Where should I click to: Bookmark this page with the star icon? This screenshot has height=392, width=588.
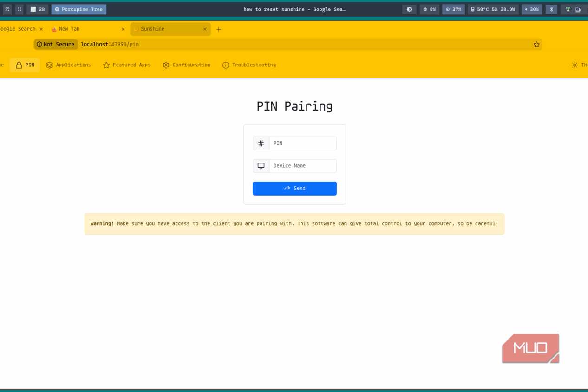pos(536,44)
